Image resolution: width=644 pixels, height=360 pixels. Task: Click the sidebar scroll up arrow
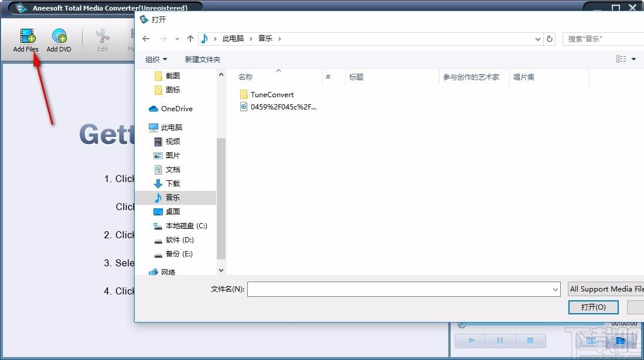pyautogui.click(x=221, y=75)
